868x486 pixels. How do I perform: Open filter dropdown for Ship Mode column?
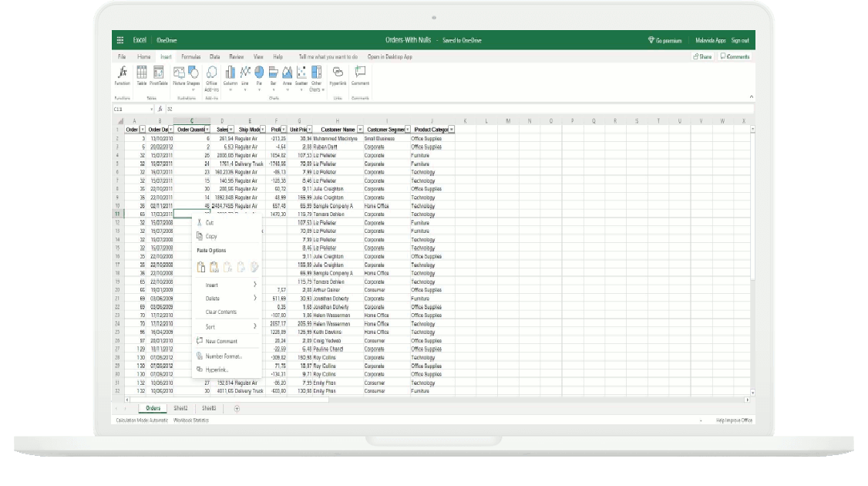pos(263,130)
